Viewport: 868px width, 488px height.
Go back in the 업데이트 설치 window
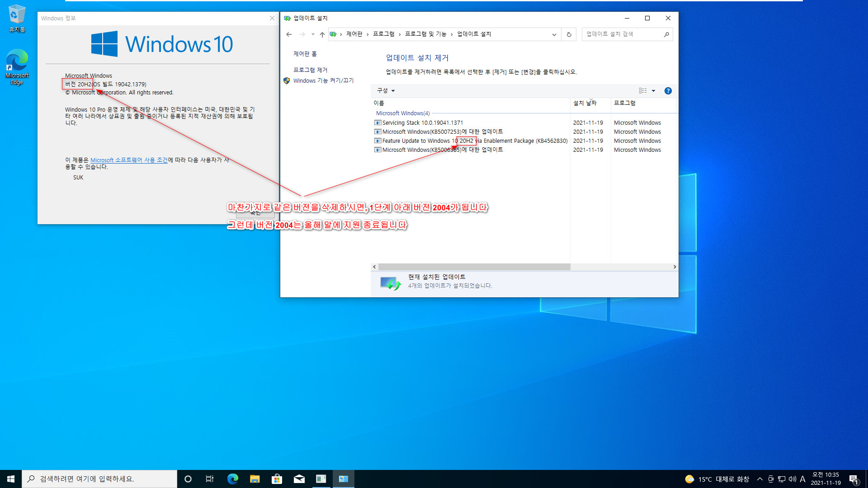pos(289,34)
